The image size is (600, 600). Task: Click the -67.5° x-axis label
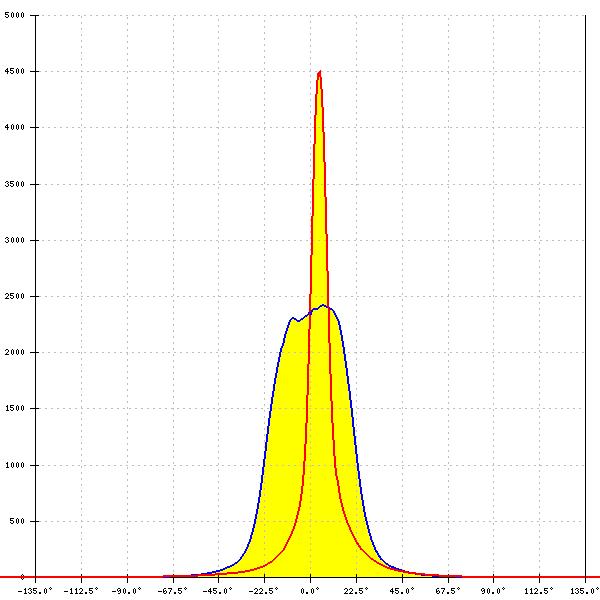173,591
